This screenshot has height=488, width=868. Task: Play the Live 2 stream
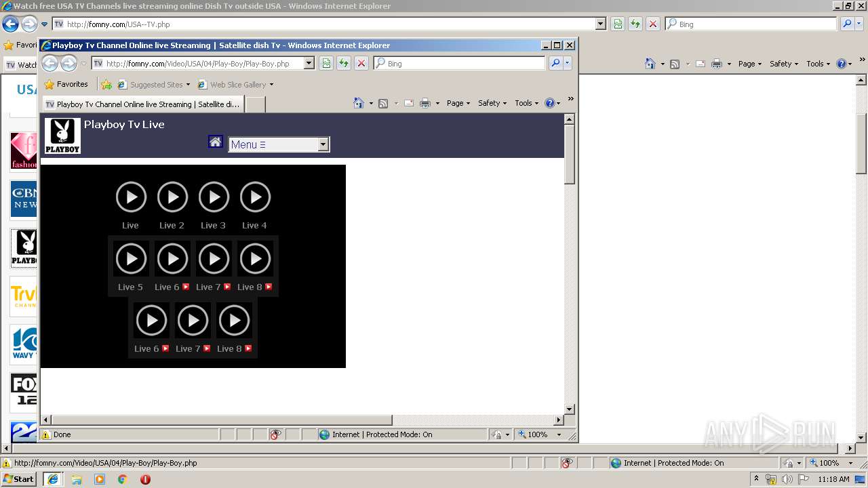coord(172,197)
